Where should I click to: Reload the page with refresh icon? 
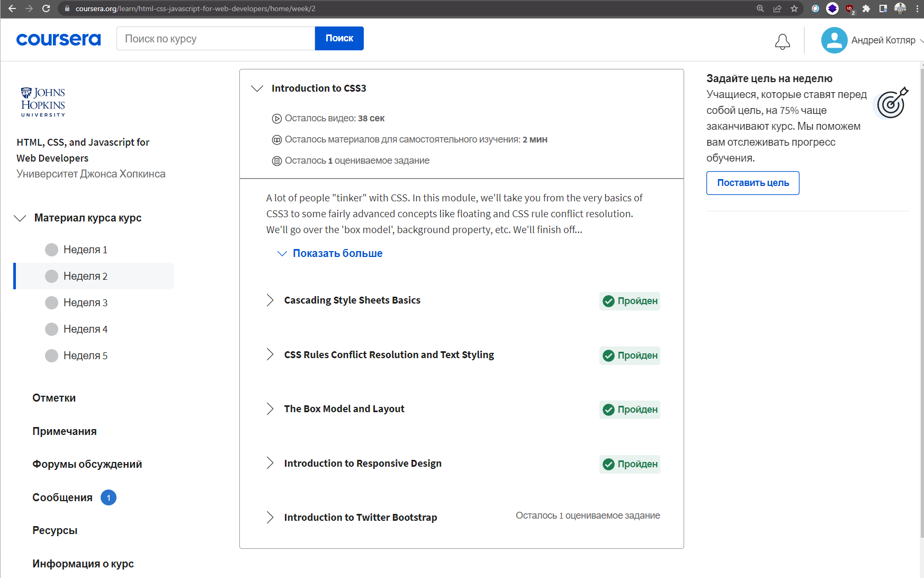(x=46, y=8)
